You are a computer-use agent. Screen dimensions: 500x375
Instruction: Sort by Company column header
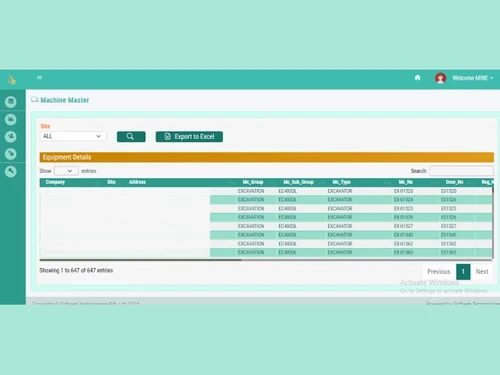tap(55, 182)
